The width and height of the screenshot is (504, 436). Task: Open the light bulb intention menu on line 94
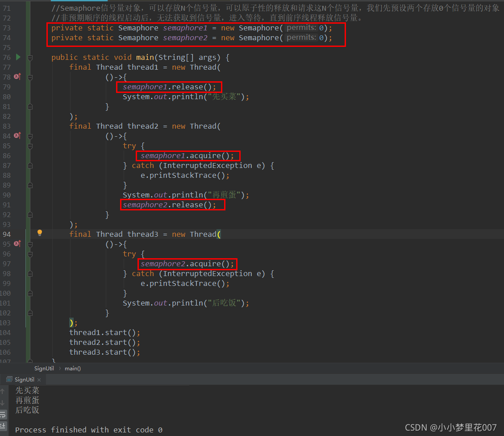coord(40,233)
